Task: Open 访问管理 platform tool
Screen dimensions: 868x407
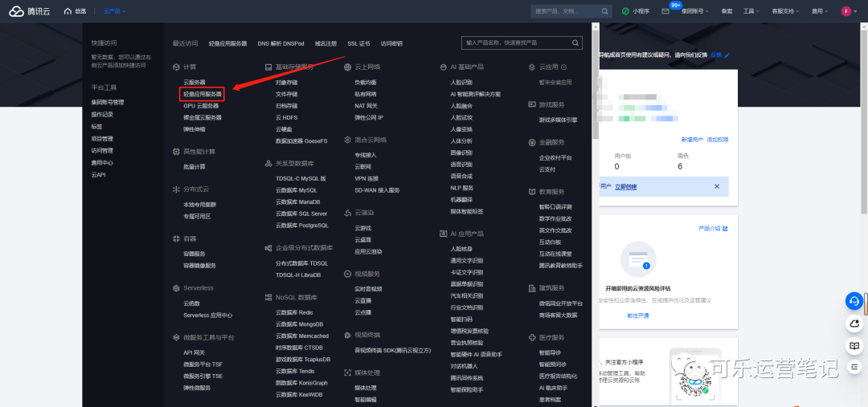Action: (102, 150)
